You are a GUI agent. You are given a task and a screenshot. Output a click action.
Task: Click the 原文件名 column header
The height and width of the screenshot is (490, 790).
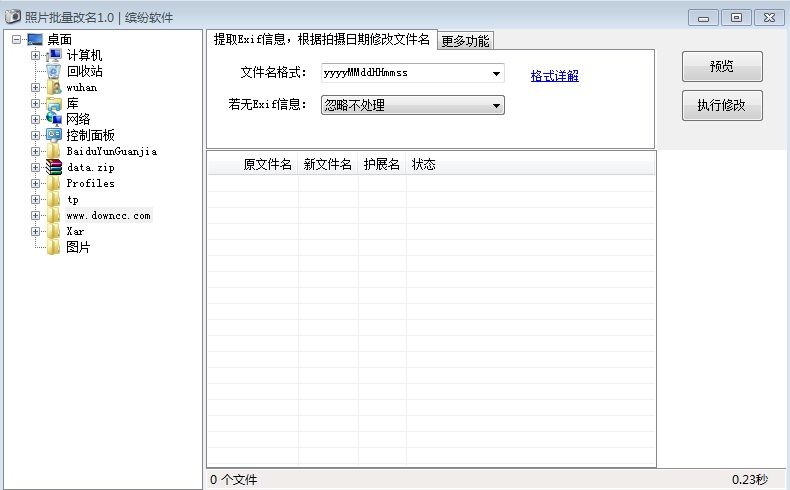[266, 164]
